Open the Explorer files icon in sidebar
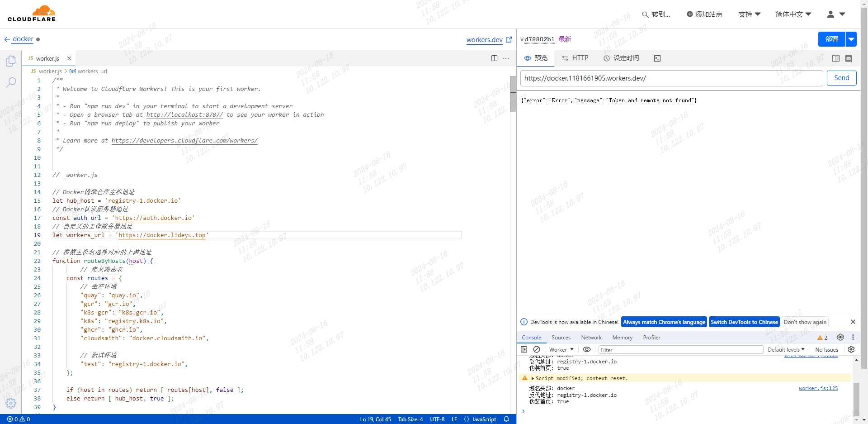Image resolution: width=868 pixels, height=424 pixels. pyautogui.click(x=11, y=61)
